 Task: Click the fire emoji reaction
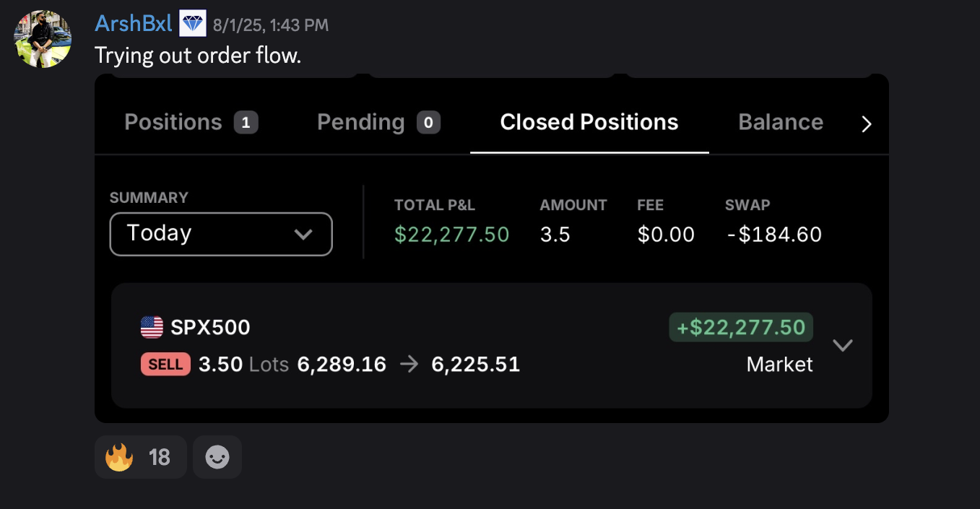tap(119, 457)
